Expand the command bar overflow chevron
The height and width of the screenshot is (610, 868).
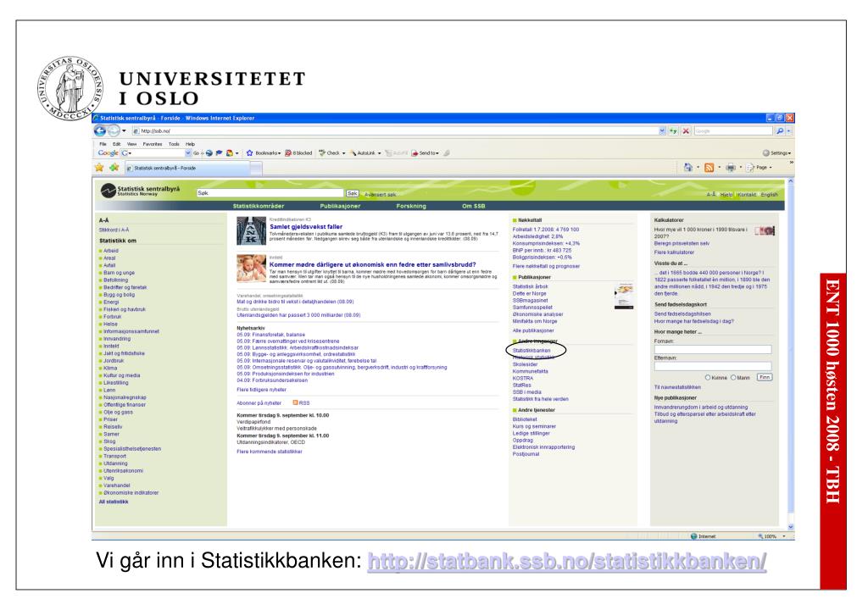[791, 163]
